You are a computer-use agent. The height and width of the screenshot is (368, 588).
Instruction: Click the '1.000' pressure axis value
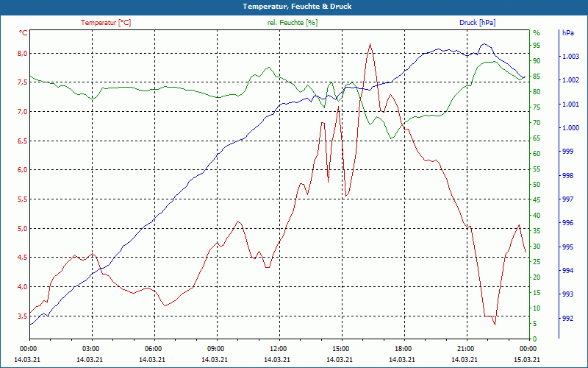571,128
